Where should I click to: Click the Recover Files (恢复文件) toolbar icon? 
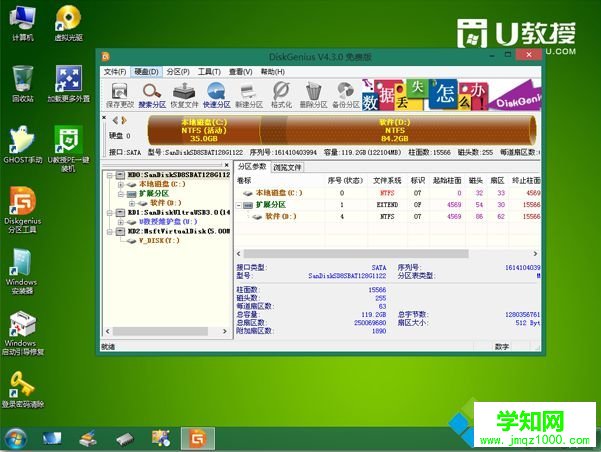point(184,95)
